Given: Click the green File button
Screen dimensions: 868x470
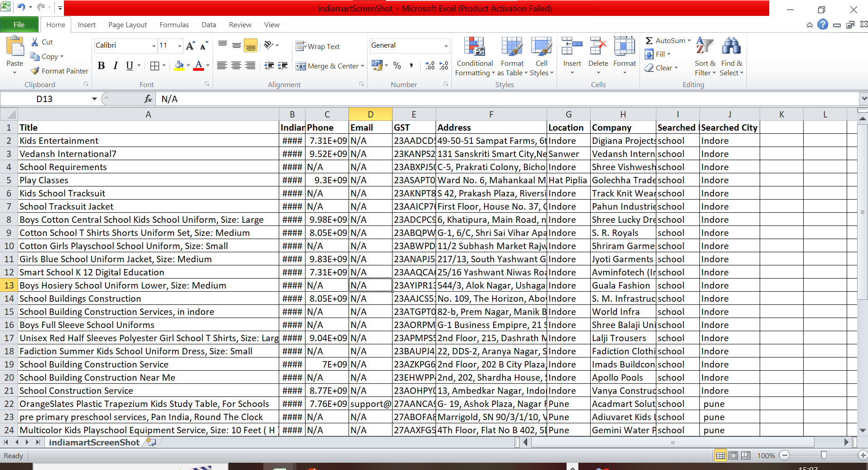Looking at the screenshot, I should point(19,24).
